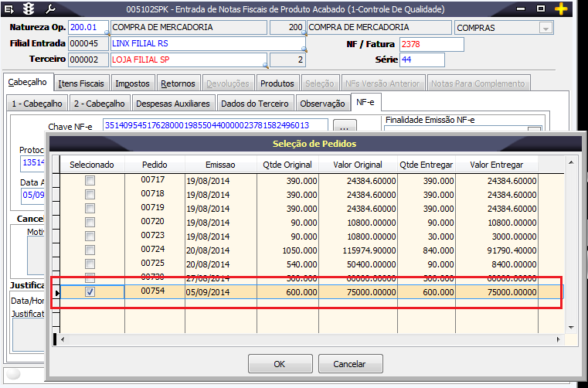Viewport: 588px width, 388px height.
Task: Click the ellipsis button beside Chave NF-e
Action: coord(345,126)
